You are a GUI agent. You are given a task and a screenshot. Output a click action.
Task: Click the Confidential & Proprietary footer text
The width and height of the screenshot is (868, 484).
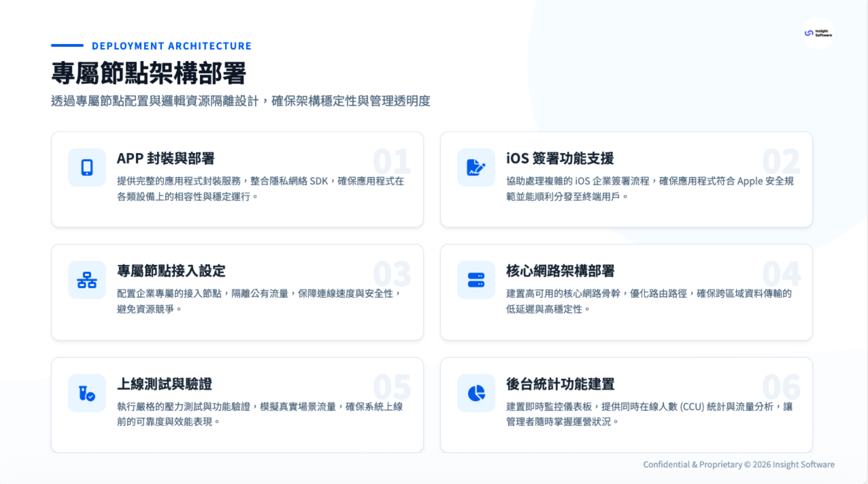pos(738,465)
